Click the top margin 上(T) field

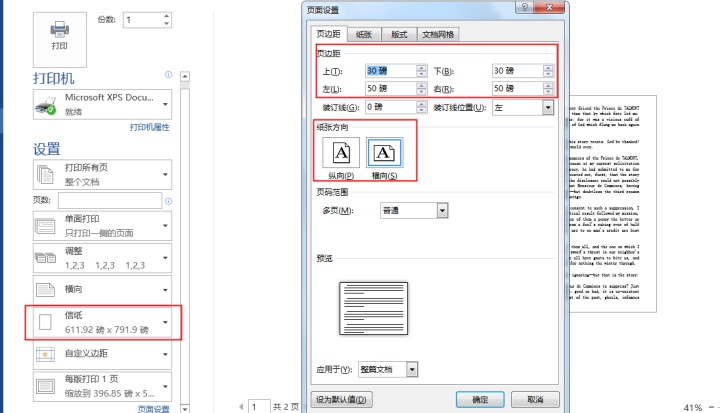[x=391, y=71]
